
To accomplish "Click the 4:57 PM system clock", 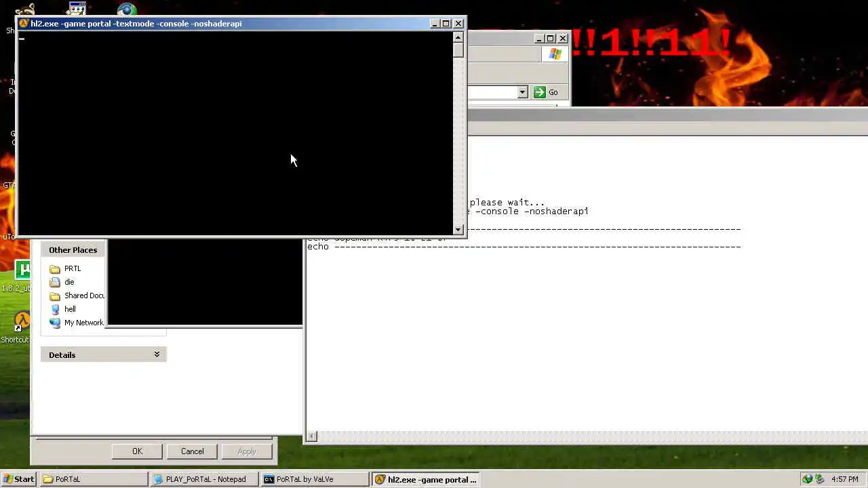I will 845,479.
